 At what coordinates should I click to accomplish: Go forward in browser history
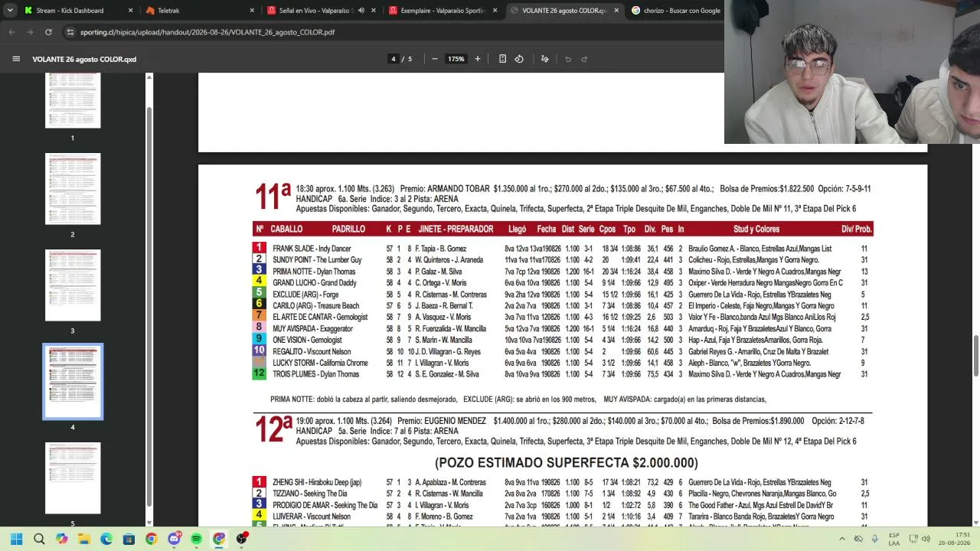pos(30,32)
